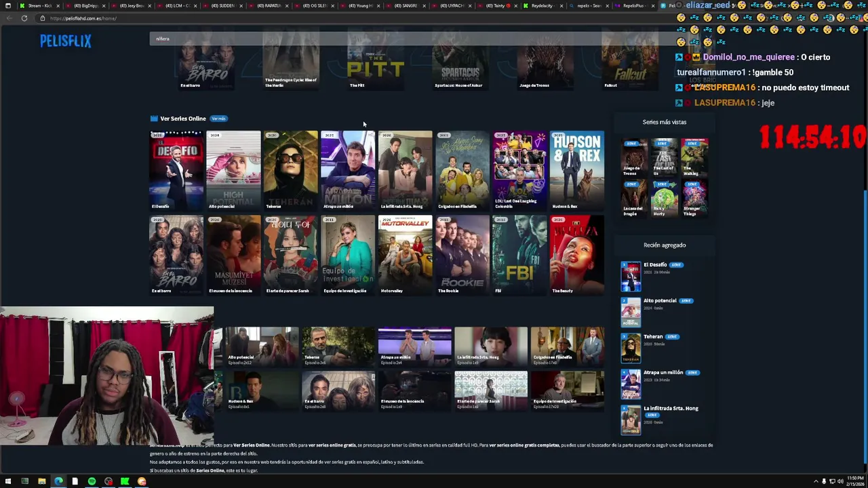Open the Motorvalley series poster
868x488 pixels.
point(405,255)
